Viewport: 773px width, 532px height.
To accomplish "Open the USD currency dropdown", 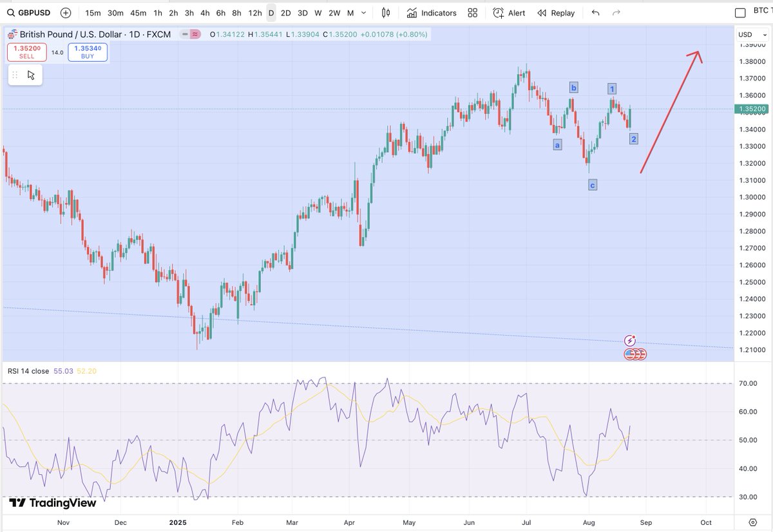I will [x=752, y=34].
